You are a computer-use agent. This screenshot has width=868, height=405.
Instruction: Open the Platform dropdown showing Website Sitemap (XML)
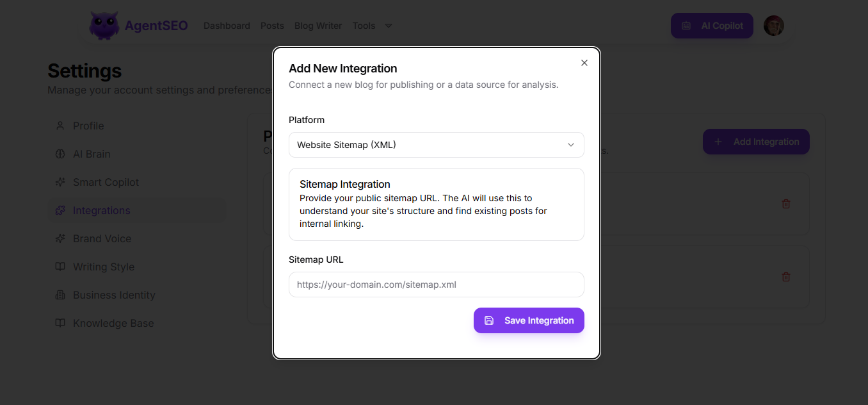point(437,145)
